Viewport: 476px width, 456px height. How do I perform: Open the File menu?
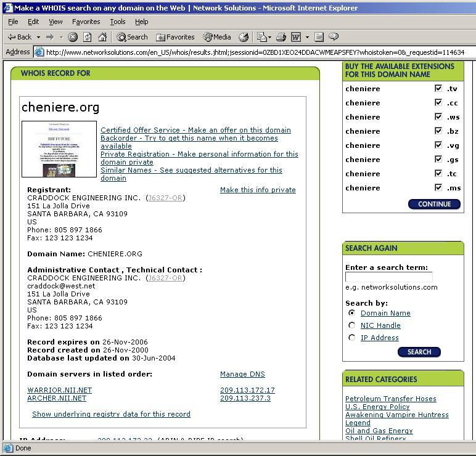click(13, 22)
